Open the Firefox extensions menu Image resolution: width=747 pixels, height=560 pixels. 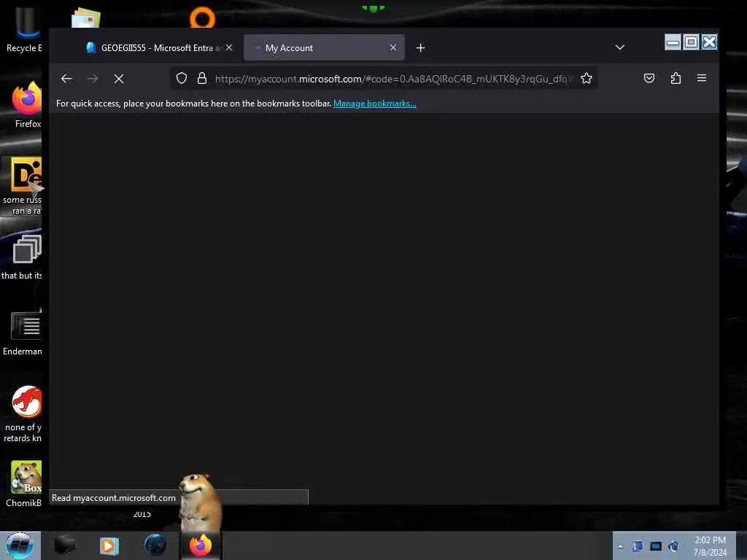(x=676, y=78)
